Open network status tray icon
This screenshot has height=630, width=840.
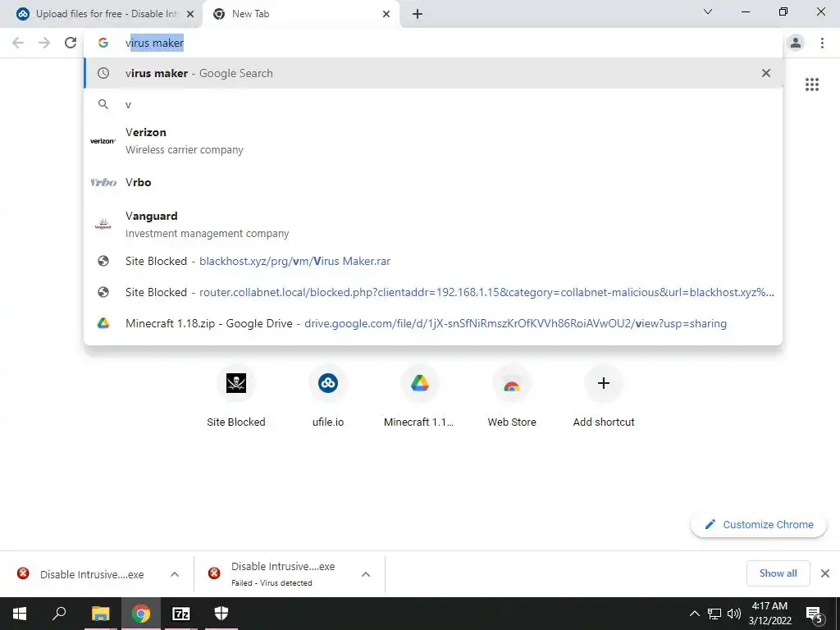point(714,614)
